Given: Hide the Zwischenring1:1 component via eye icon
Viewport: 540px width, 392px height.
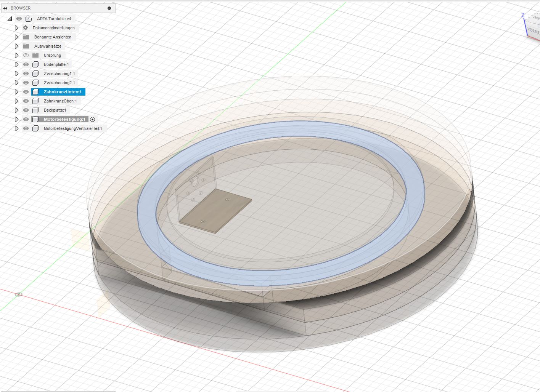Looking at the screenshot, I should [x=26, y=74].
